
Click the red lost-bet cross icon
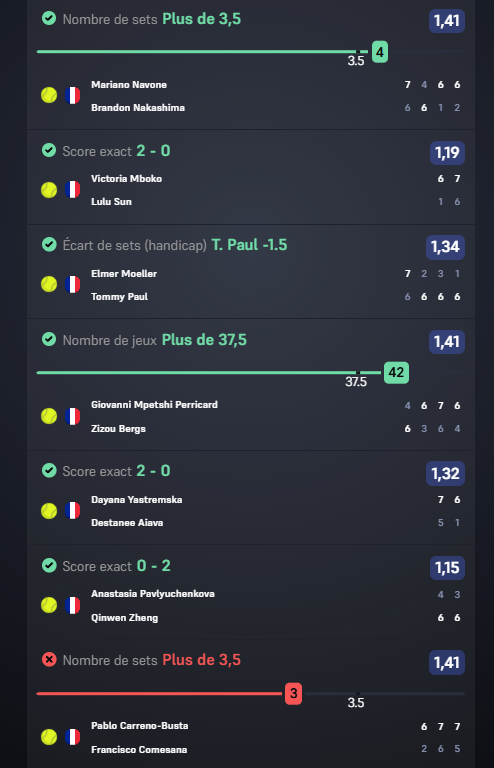[x=49, y=660]
